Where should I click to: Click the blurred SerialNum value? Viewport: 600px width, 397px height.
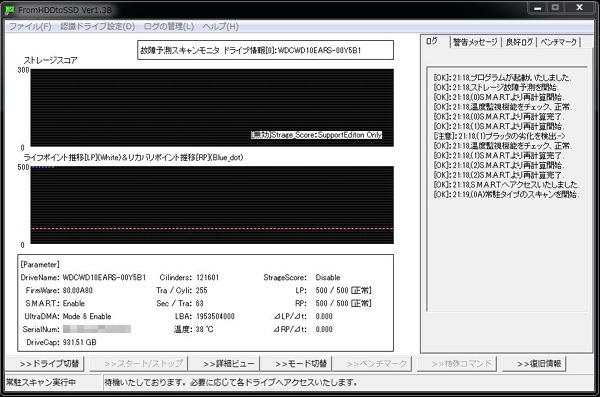[97, 329]
